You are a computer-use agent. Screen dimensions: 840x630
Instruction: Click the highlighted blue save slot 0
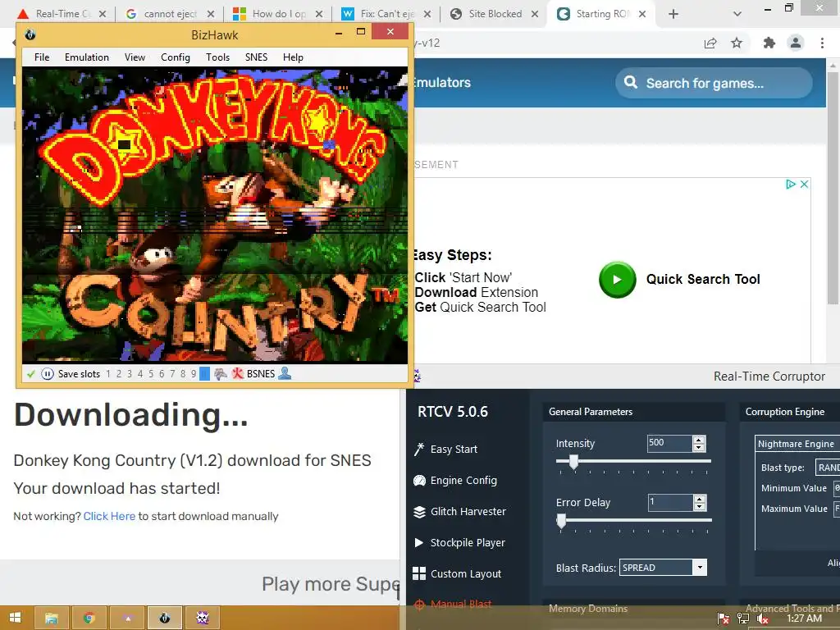click(204, 374)
